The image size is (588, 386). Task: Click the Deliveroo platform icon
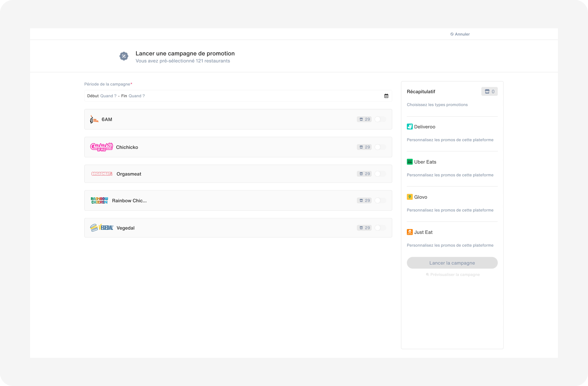tap(410, 127)
